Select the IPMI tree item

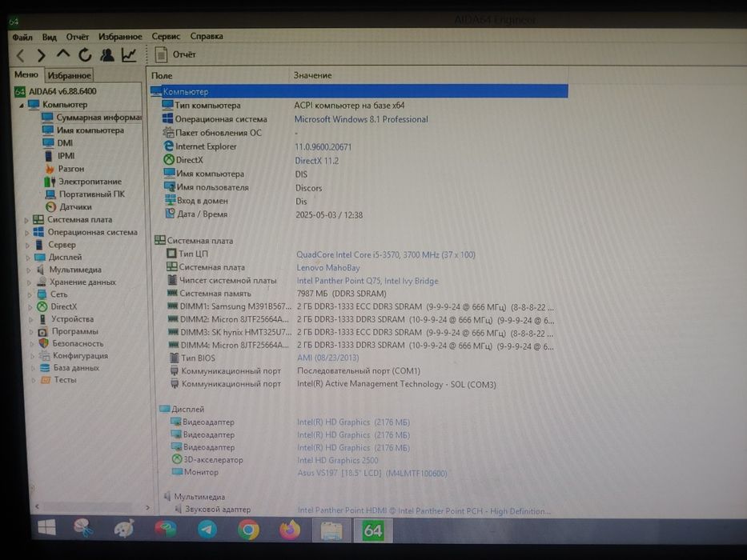59,156
